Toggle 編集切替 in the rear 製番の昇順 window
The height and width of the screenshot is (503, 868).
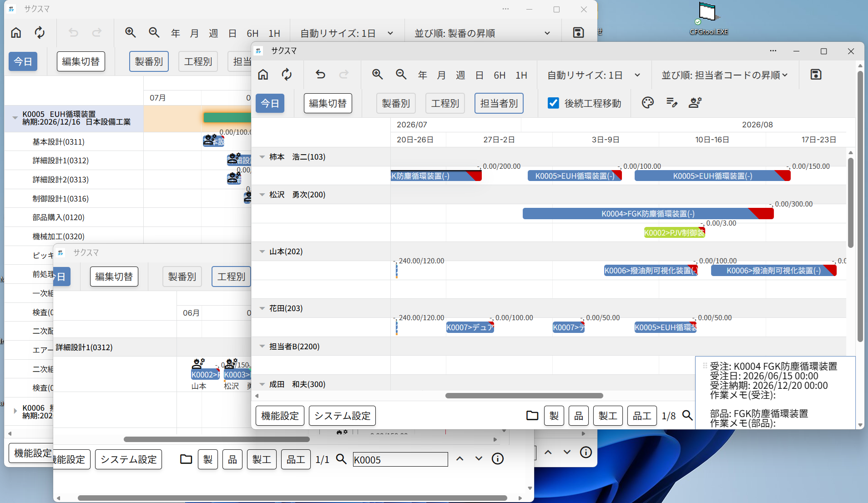[81, 61]
